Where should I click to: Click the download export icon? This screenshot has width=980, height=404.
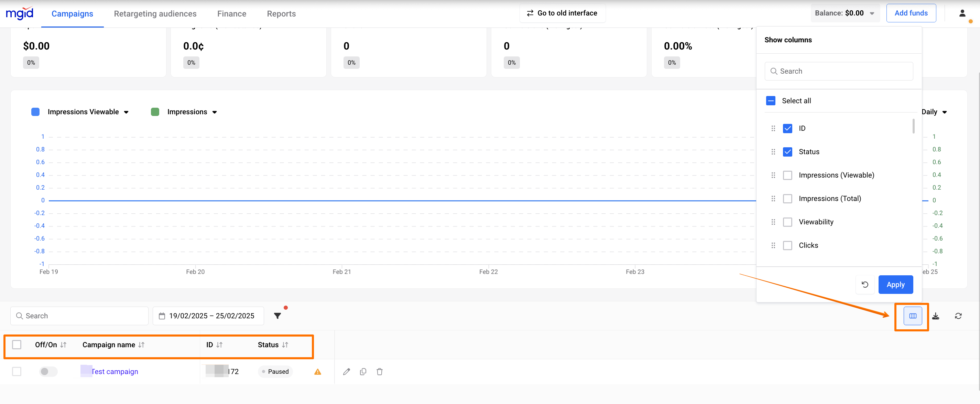coord(936,316)
